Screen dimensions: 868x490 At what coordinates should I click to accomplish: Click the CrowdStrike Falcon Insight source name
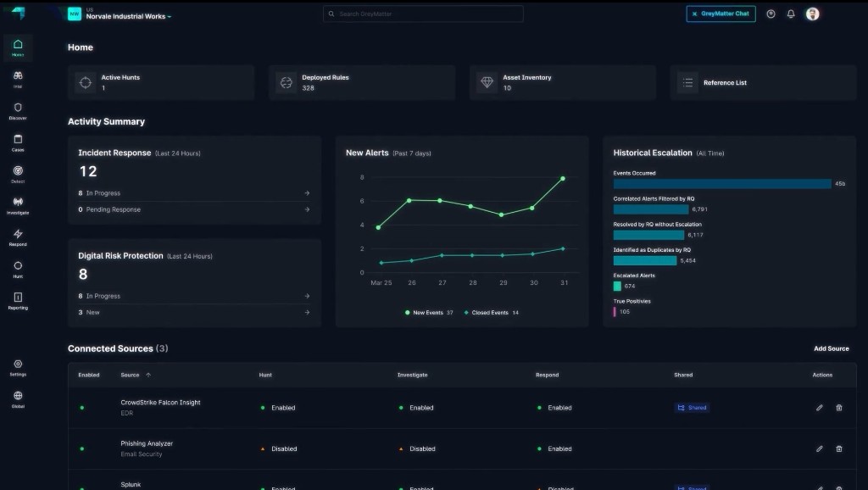pyautogui.click(x=160, y=403)
